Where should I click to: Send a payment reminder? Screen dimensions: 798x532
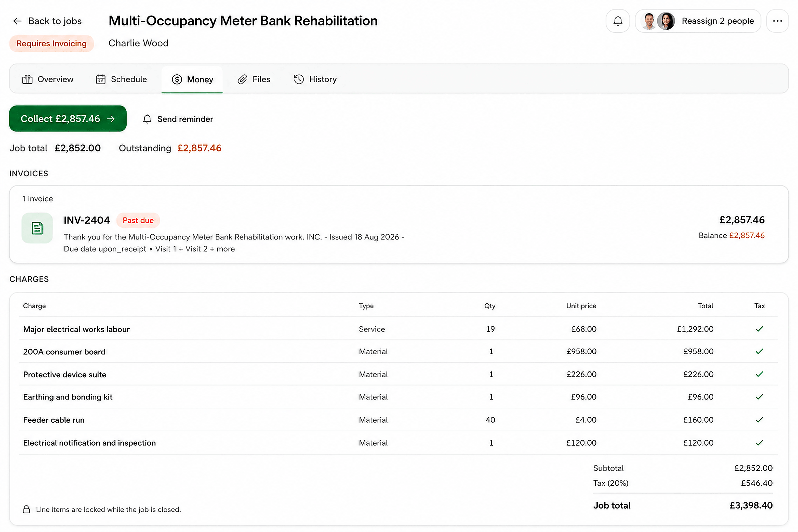click(x=178, y=119)
